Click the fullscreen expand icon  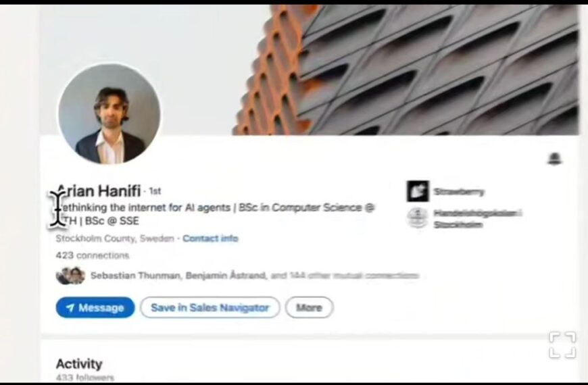tap(562, 344)
